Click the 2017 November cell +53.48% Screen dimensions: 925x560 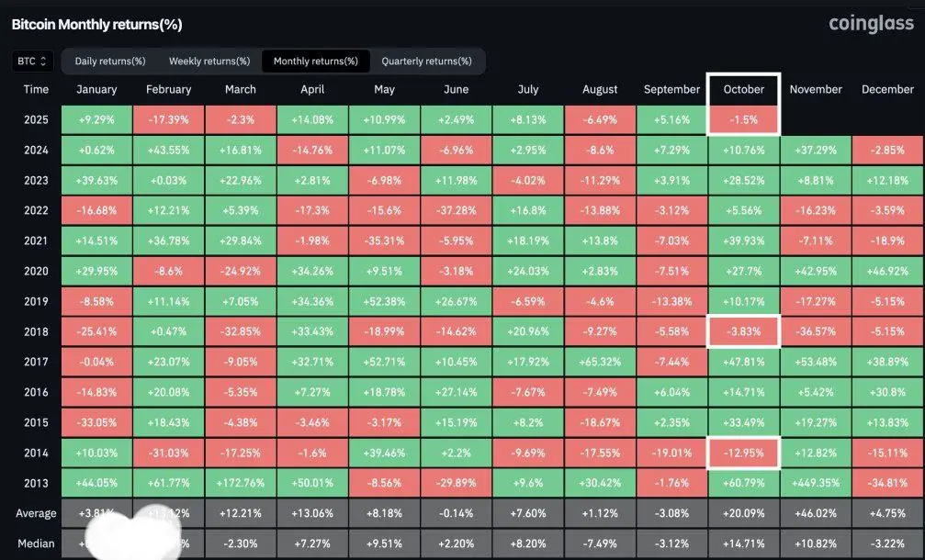pos(816,362)
